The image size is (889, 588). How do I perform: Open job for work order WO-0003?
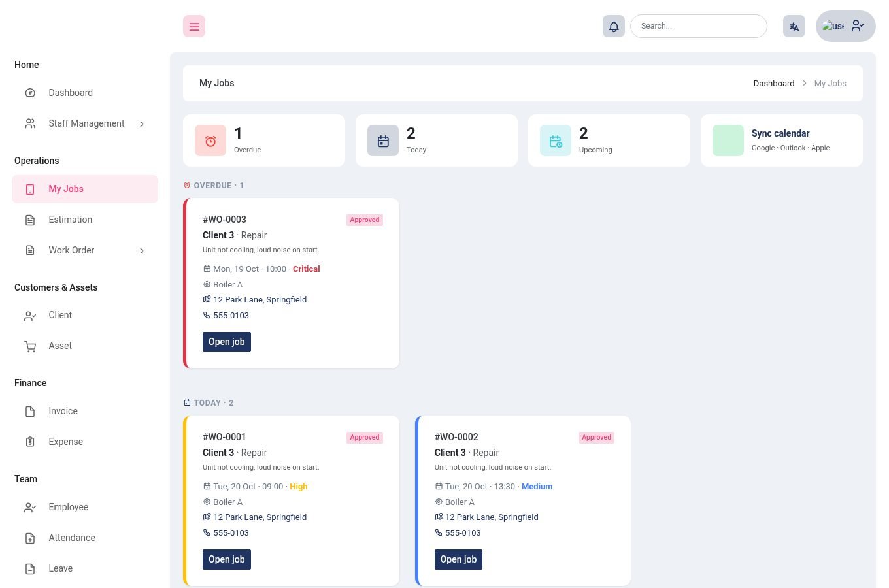tap(227, 342)
